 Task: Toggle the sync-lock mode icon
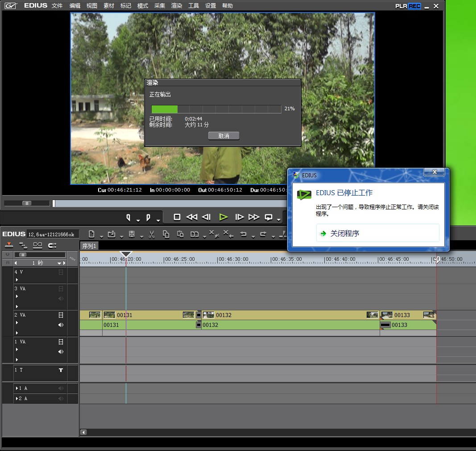(23, 245)
